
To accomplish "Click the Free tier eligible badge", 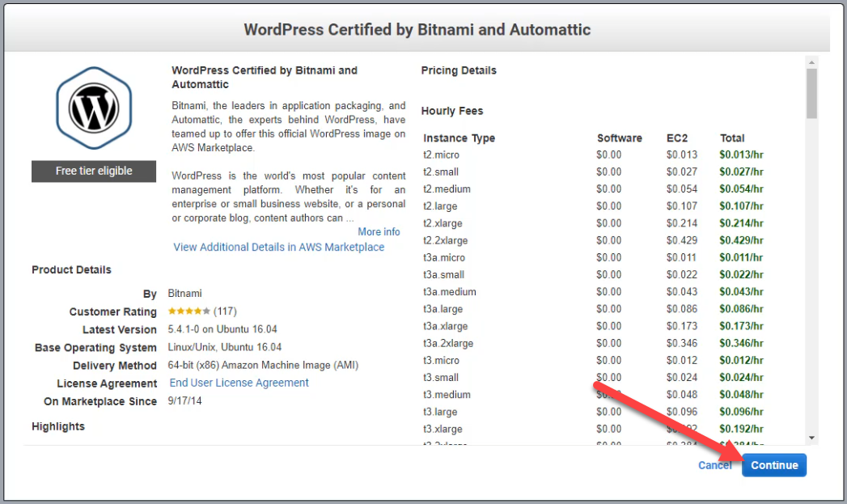I will 94,171.
